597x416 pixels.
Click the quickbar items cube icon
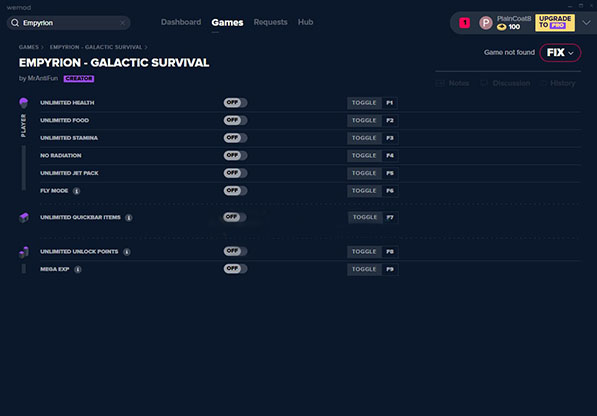tap(24, 218)
